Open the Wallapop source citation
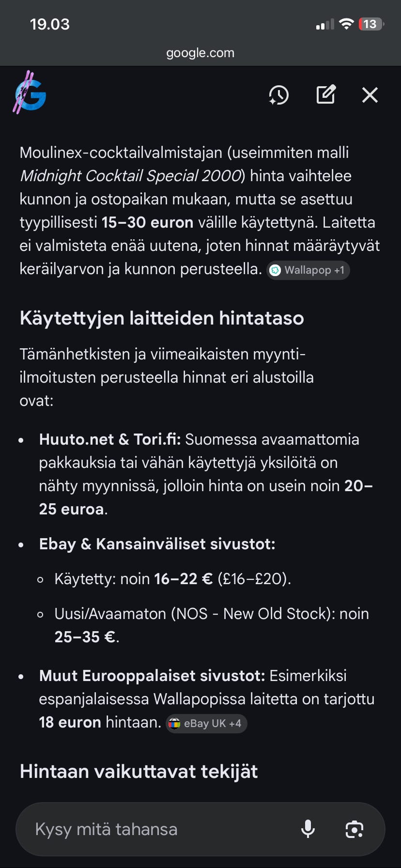 [301, 270]
